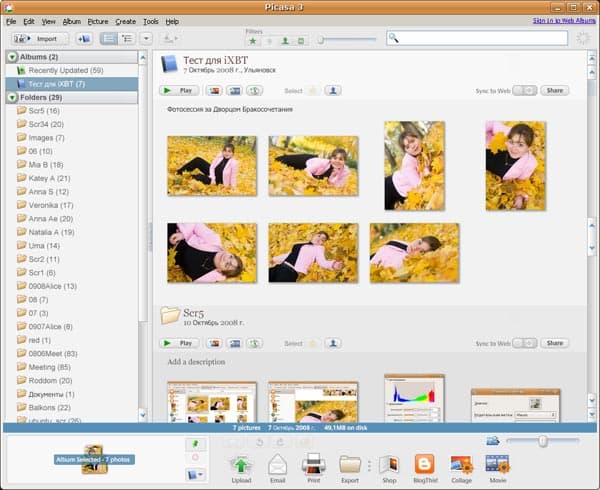Click the Collage icon in the bottom bar
The image size is (600, 490).
pyautogui.click(x=461, y=469)
